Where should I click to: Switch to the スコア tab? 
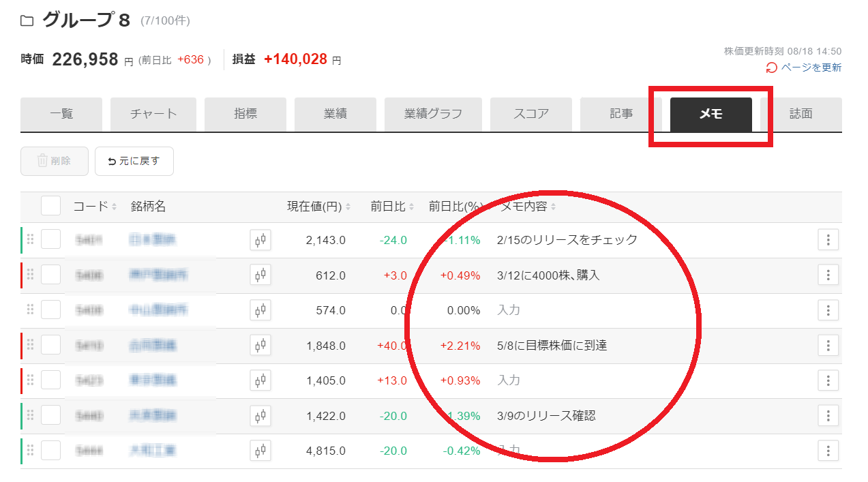531,115
